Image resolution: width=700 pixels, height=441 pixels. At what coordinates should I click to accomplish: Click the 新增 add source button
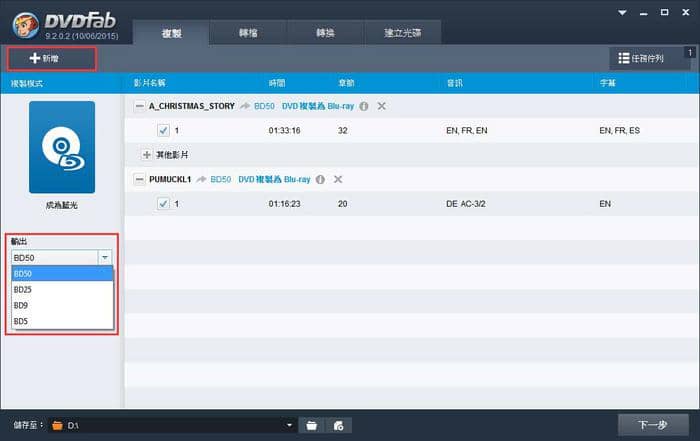[51, 58]
